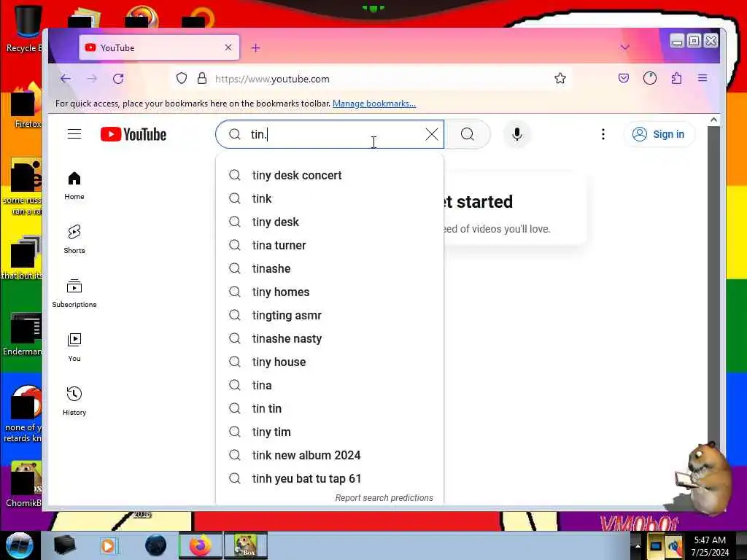Clear the search box with the X

click(432, 134)
